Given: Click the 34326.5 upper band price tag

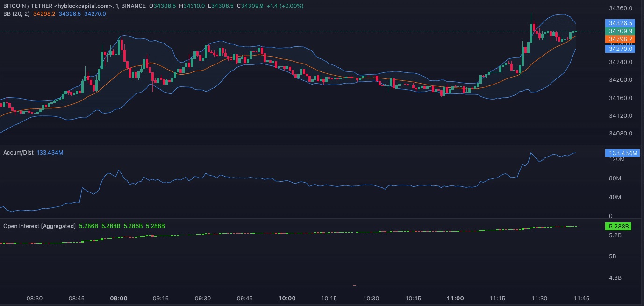Looking at the screenshot, I should (620, 23).
